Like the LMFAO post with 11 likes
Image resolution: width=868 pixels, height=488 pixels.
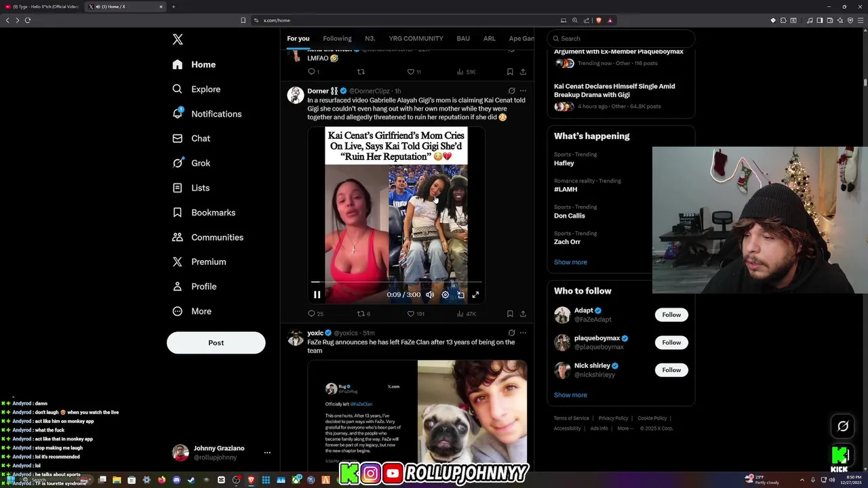click(414, 72)
